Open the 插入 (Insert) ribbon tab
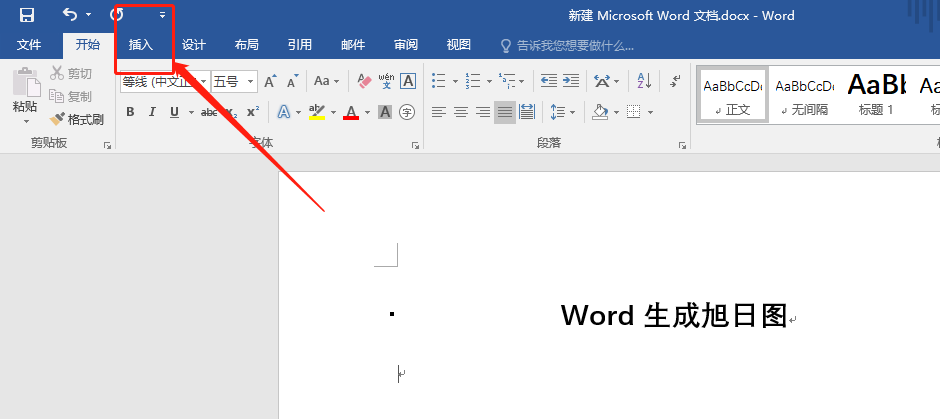This screenshot has width=940, height=419. pos(141,45)
